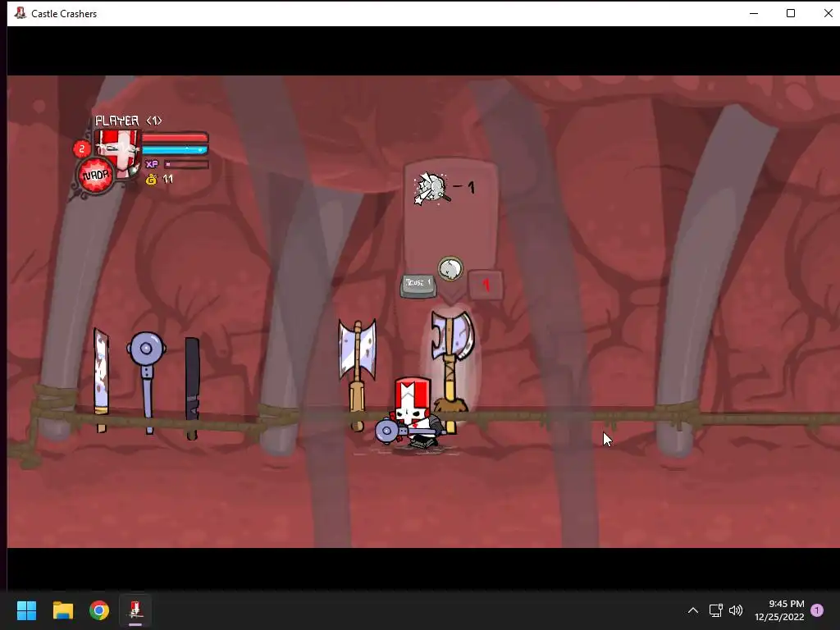Click the red level 2 badge
Screen dimensions: 840x630
click(82, 149)
